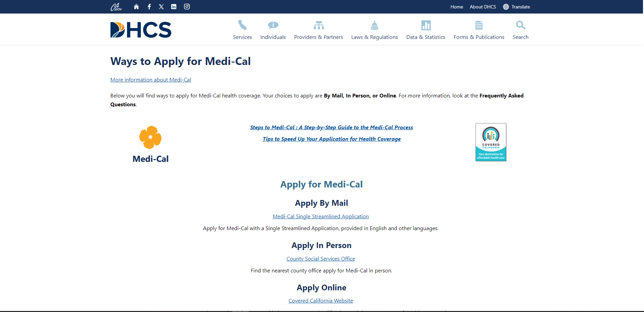Open the Search menu label
This screenshot has width=644, height=312.
tap(520, 37)
